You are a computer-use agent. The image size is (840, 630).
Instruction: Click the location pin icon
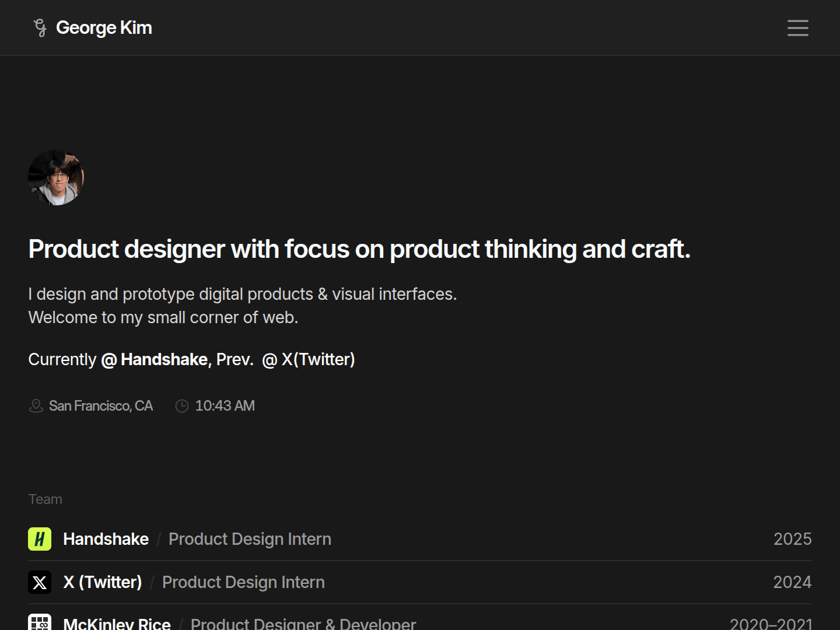point(36,406)
